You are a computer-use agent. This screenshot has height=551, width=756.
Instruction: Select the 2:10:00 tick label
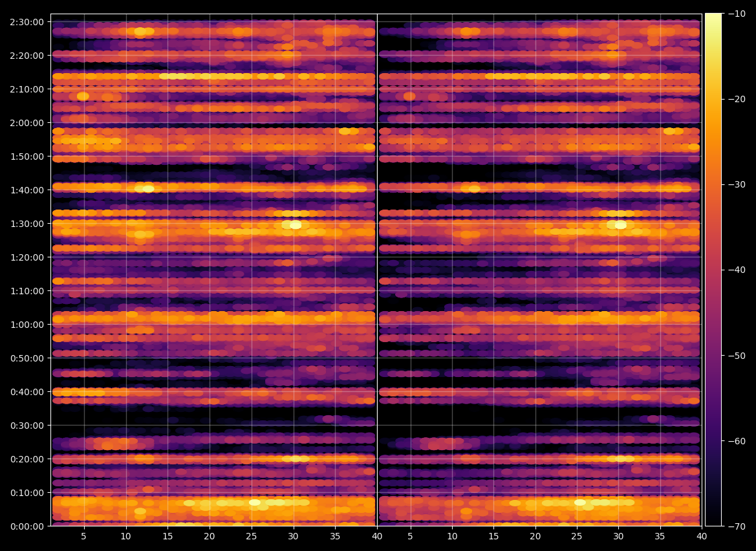tap(27, 89)
